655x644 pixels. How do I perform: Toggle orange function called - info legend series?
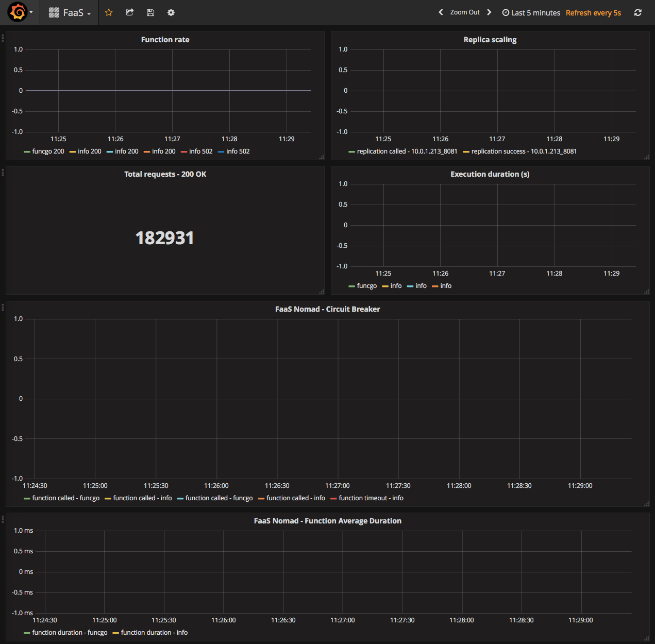296,498
